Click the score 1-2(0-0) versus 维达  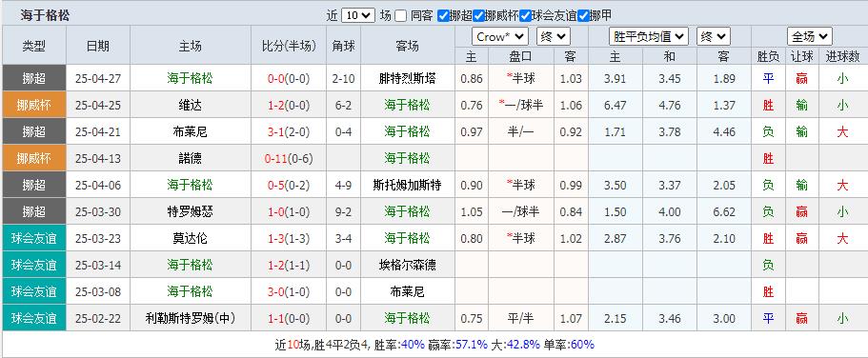click(289, 105)
